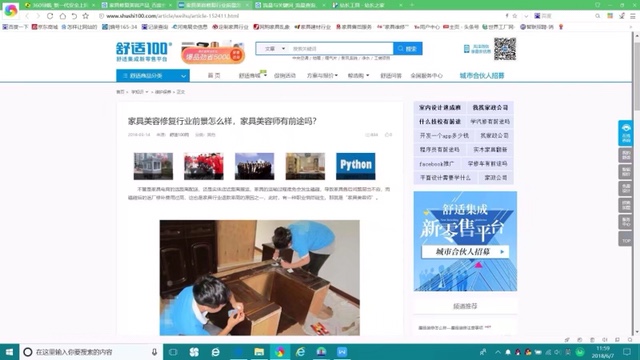Click the browser forward arrow

[x=38, y=16]
